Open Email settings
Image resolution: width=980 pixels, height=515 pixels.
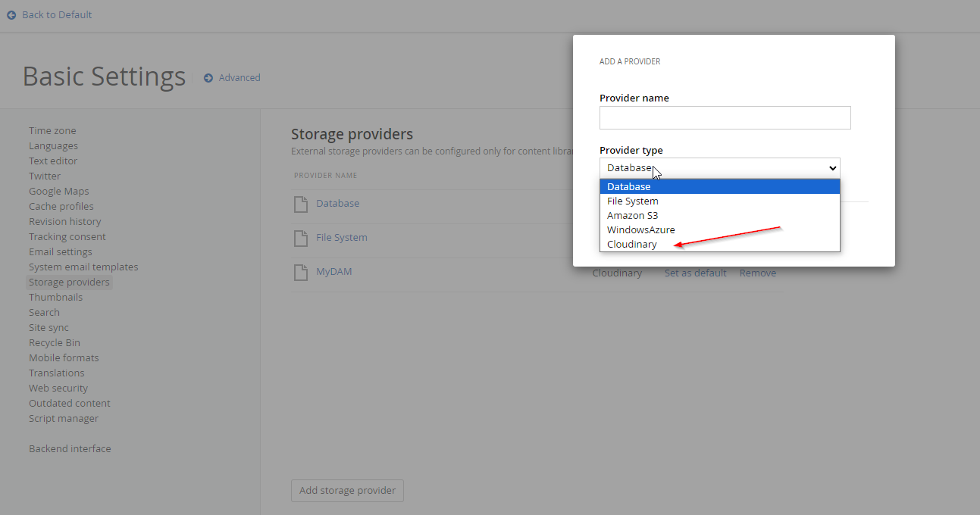(61, 252)
